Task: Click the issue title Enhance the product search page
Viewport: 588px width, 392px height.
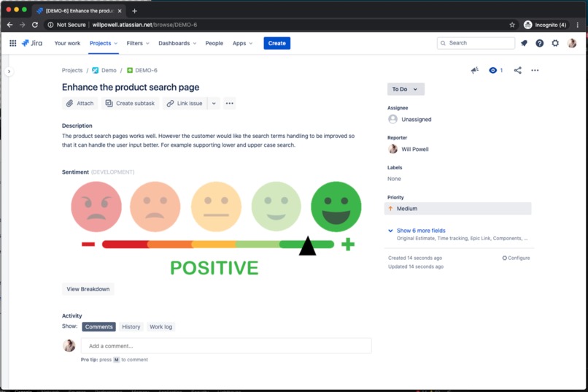Action: (131, 87)
